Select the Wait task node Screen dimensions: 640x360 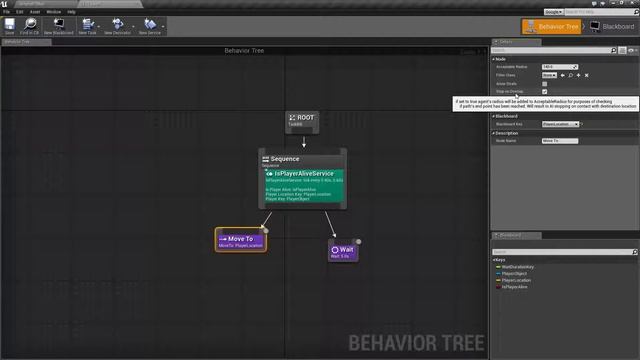pos(343,251)
